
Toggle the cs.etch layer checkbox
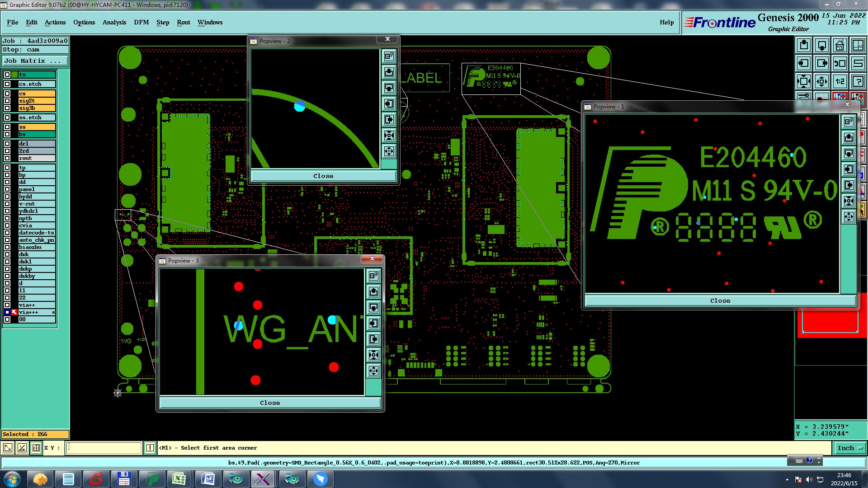(7, 84)
